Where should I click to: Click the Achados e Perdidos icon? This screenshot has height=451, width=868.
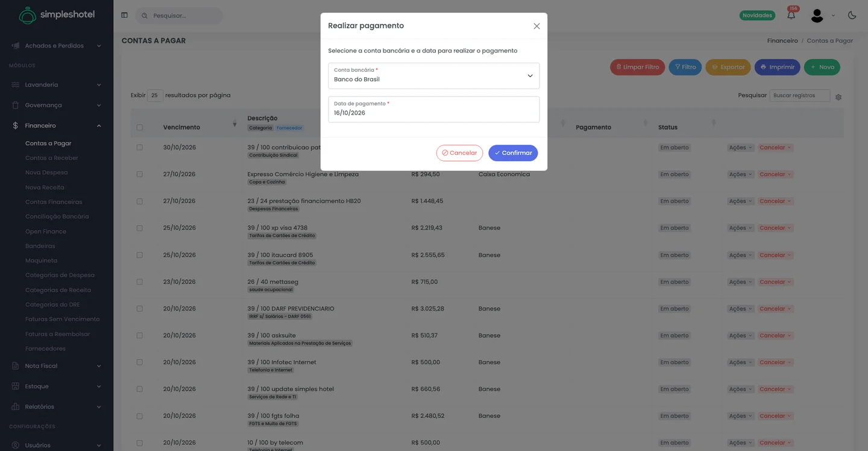(x=16, y=46)
